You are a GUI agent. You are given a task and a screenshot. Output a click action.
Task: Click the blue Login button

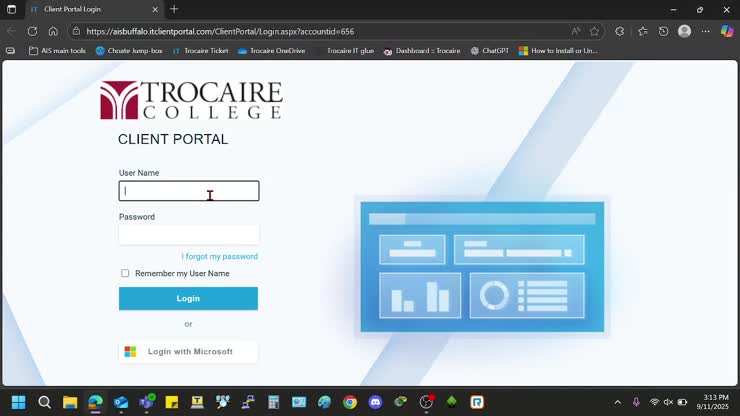[x=188, y=298]
